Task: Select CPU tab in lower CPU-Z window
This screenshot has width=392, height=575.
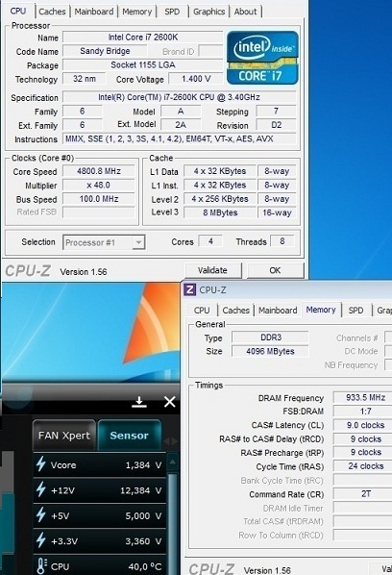Action: 202,311
